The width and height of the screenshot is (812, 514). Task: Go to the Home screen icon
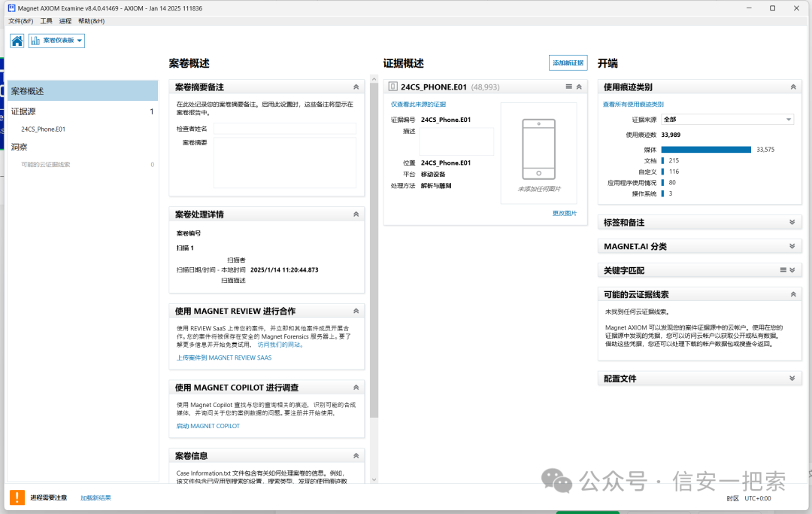(17, 41)
